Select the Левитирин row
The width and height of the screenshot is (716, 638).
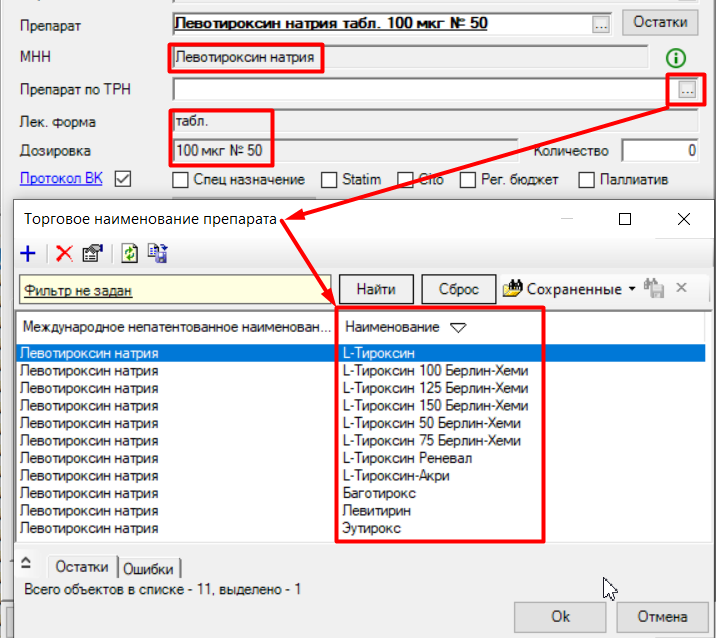[x=361, y=511]
